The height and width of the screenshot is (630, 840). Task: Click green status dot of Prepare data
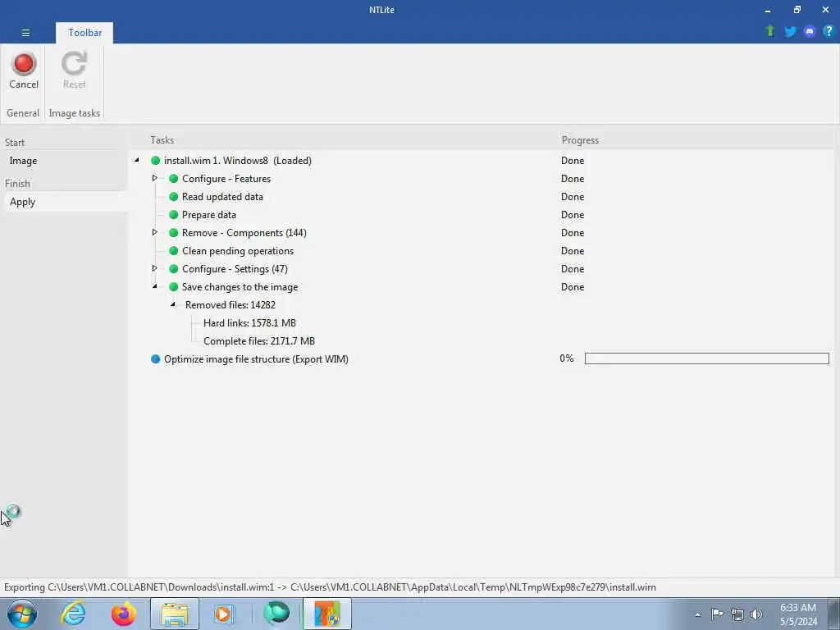click(x=174, y=215)
